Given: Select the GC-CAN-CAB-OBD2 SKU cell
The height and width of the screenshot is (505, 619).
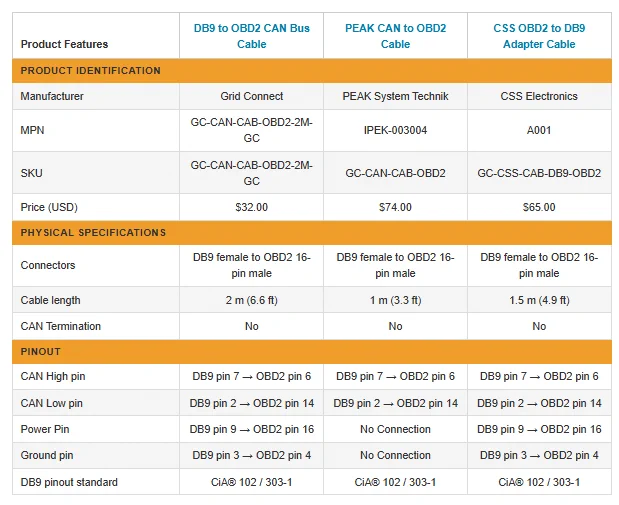Looking at the screenshot, I should pyautogui.click(x=395, y=173).
